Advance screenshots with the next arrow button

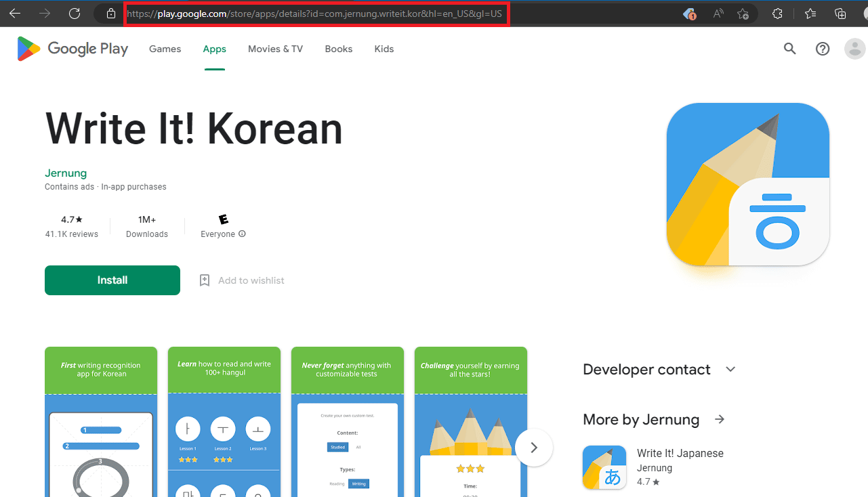click(x=534, y=448)
